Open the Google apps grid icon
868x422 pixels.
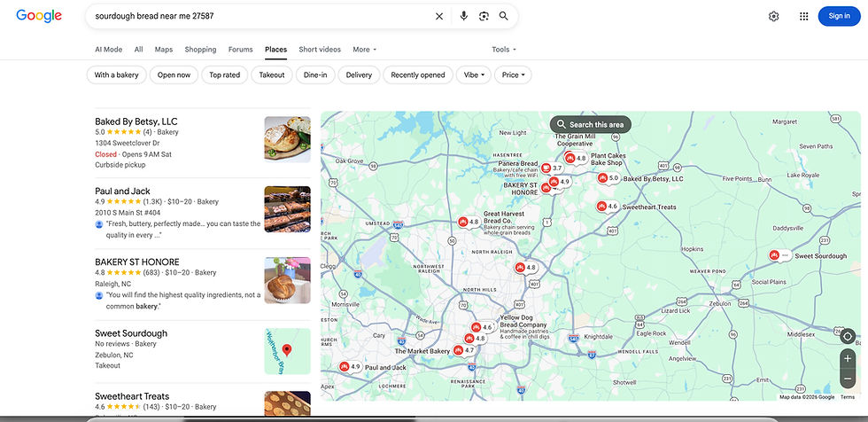(x=804, y=16)
